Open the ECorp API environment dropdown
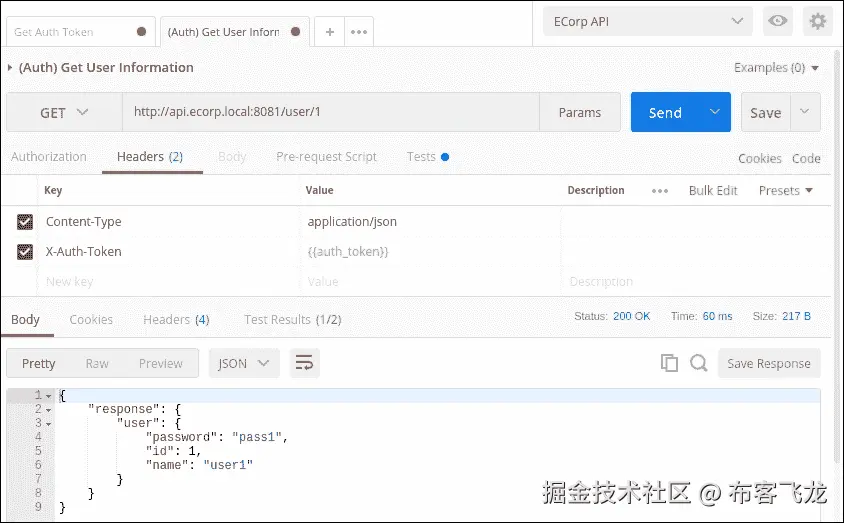 (648, 22)
